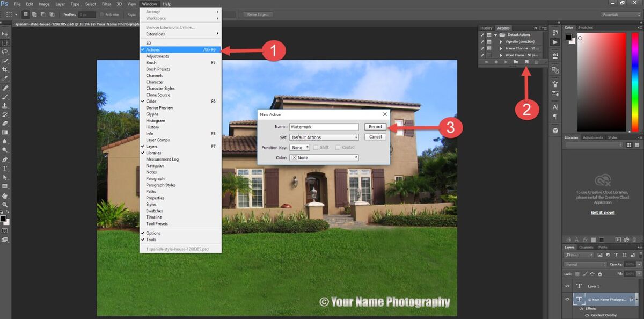Open the Color dropdown showing None
This screenshot has width=644, height=319.
click(324, 158)
